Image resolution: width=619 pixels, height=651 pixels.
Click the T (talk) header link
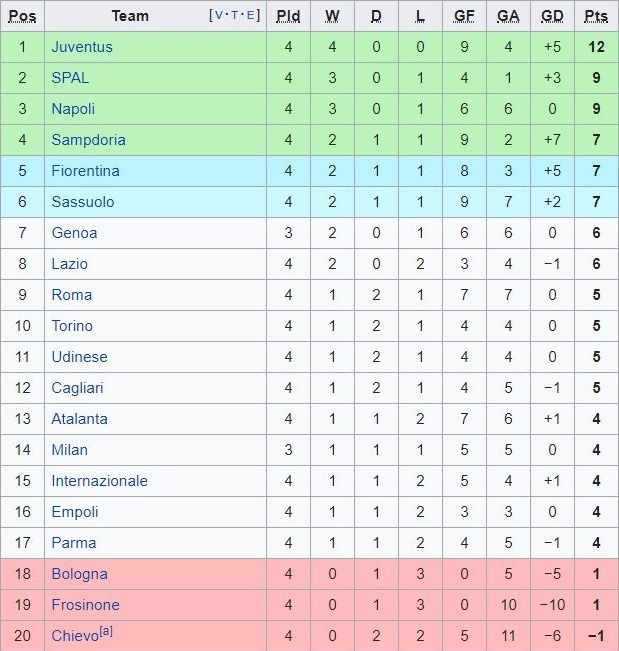click(237, 16)
